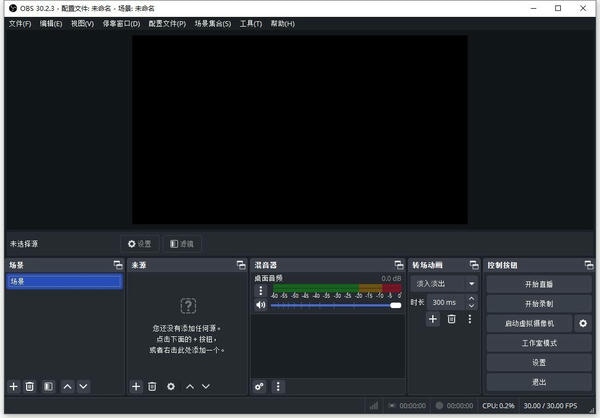Click 开始录制 start recording button
Image resolution: width=600 pixels, height=418 pixels.
[x=539, y=304]
